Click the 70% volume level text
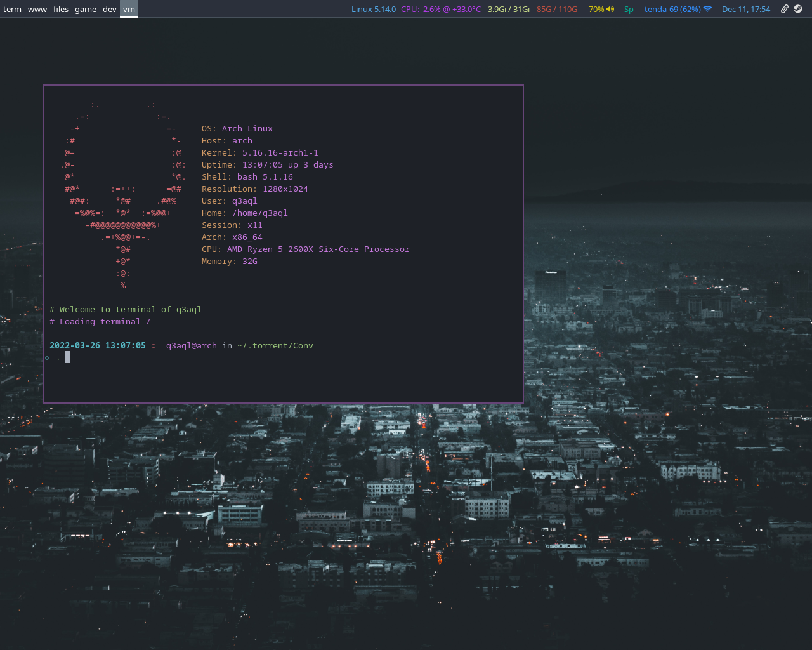 [596, 9]
